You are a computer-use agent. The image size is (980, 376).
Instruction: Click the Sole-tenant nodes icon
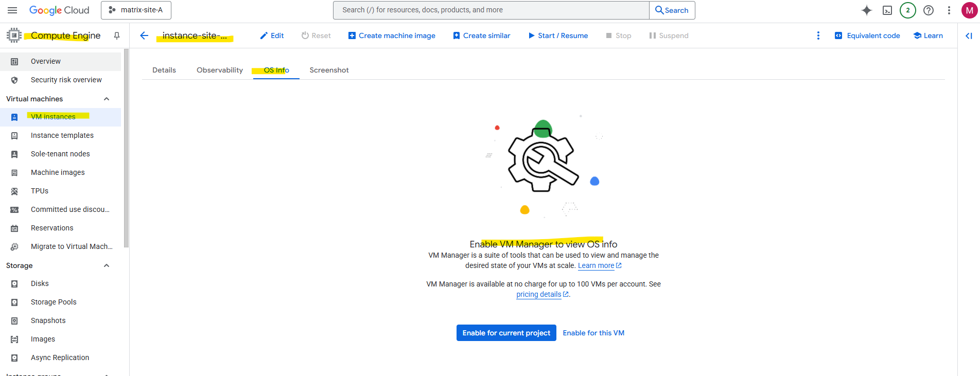(14, 154)
